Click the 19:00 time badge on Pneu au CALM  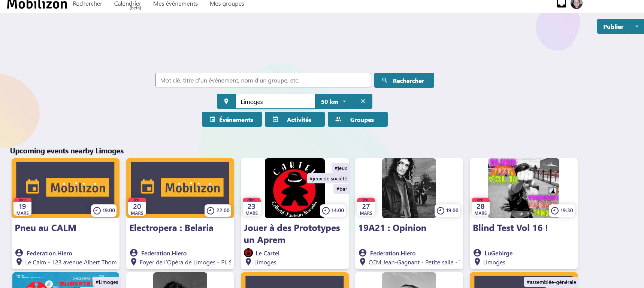104,210
